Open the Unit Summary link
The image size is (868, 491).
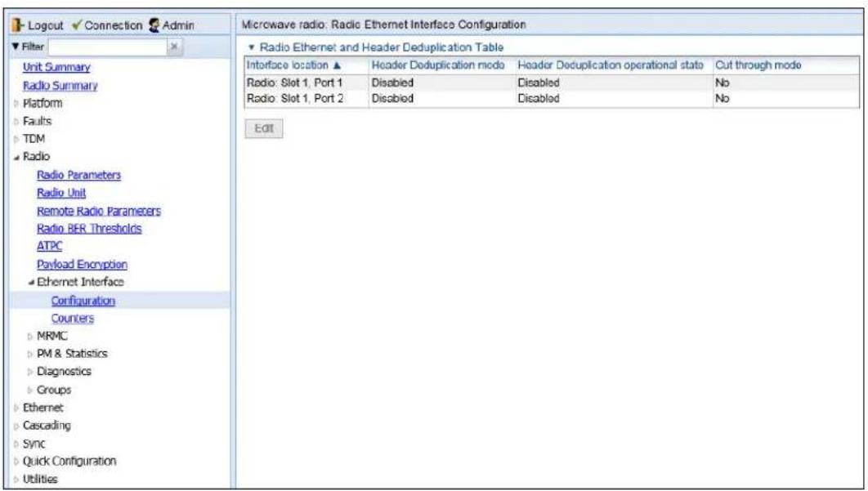coord(56,67)
